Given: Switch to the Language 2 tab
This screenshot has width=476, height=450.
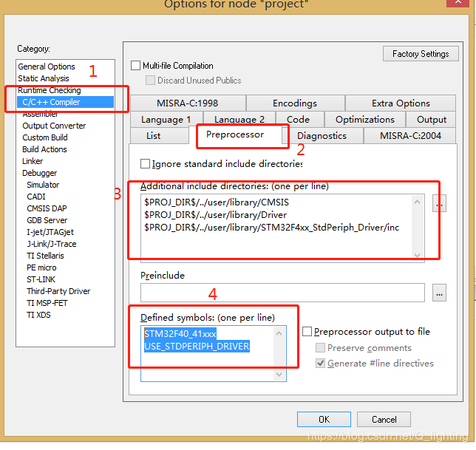Looking at the screenshot, I should point(239,120).
